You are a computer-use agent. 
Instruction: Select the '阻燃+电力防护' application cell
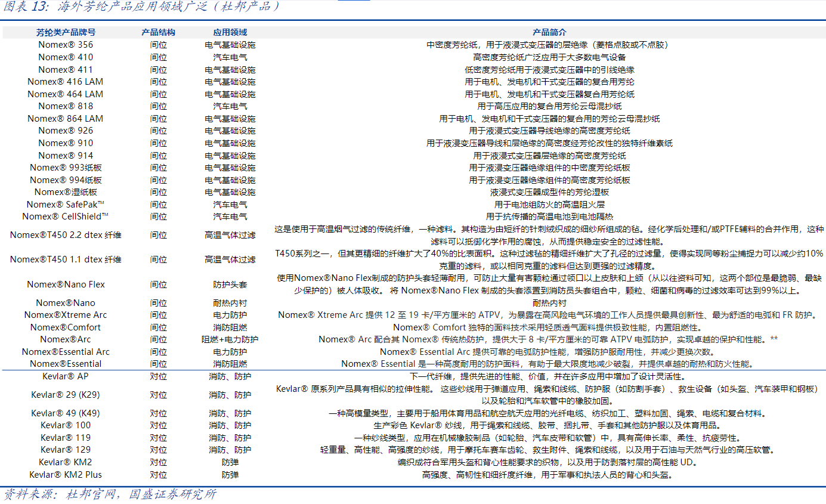point(230,339)
